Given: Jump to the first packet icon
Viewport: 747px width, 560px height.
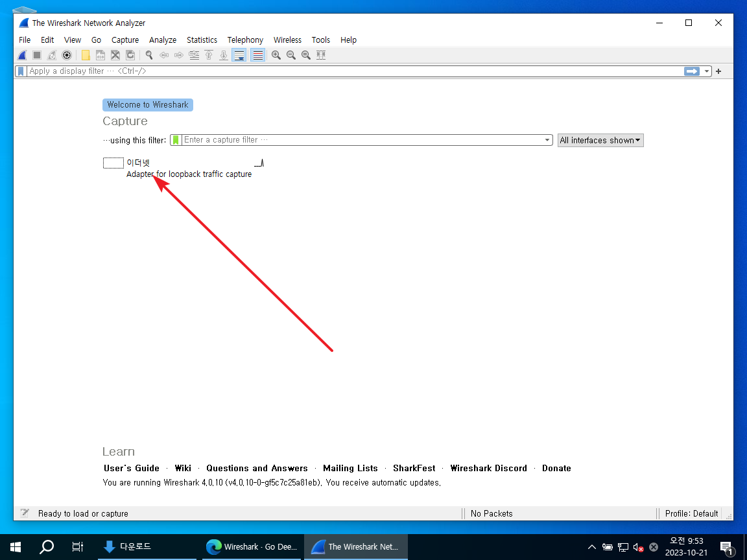Looking at the screenshot, I should coord(209,55).
